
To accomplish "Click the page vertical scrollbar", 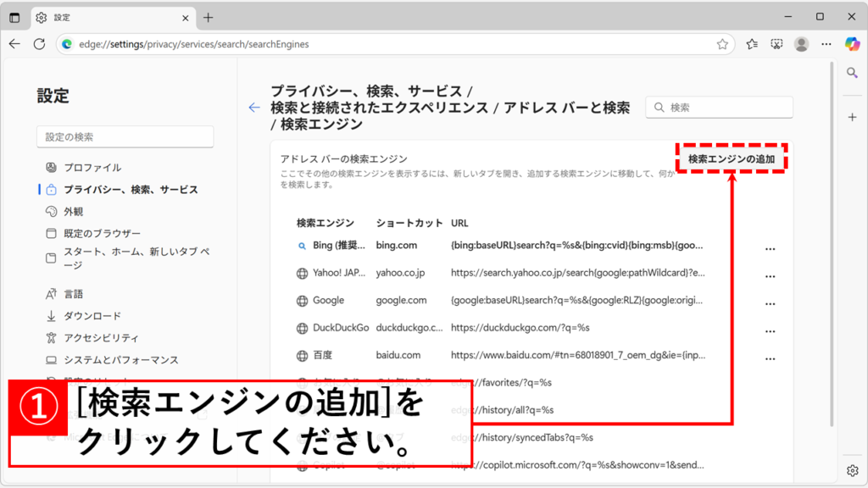I will click(x=831, y=243).
